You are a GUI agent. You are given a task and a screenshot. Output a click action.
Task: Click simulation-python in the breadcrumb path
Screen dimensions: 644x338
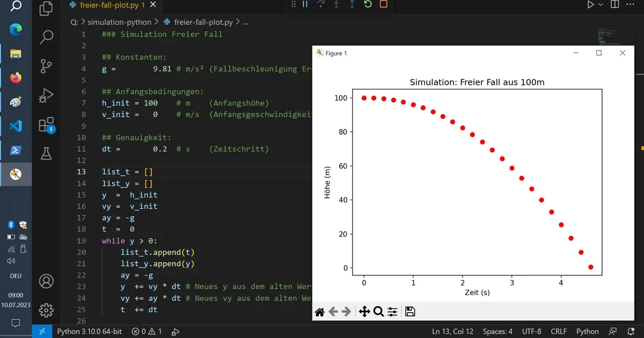(x=120, y=23)
